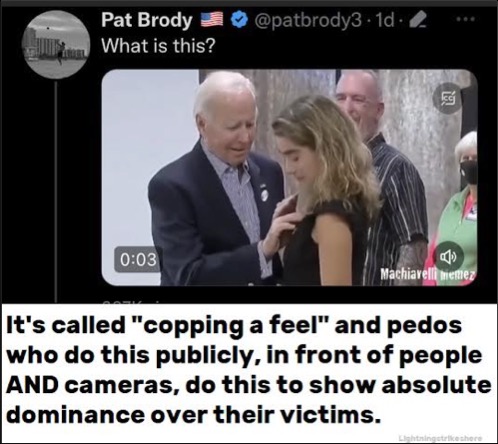Click the 0:03 video duration badge

[x=138, y=259]
